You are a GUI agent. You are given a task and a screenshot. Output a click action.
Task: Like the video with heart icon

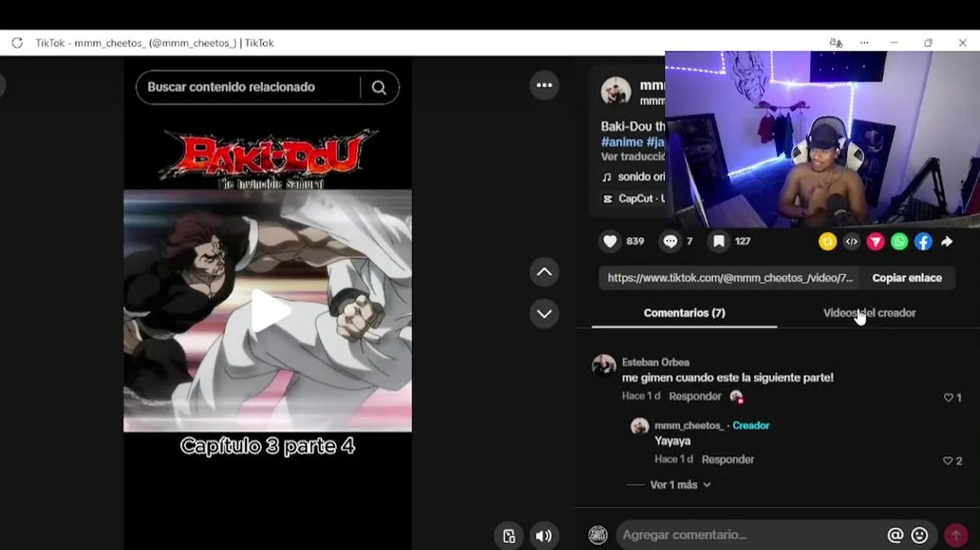(x=610, y=241)
